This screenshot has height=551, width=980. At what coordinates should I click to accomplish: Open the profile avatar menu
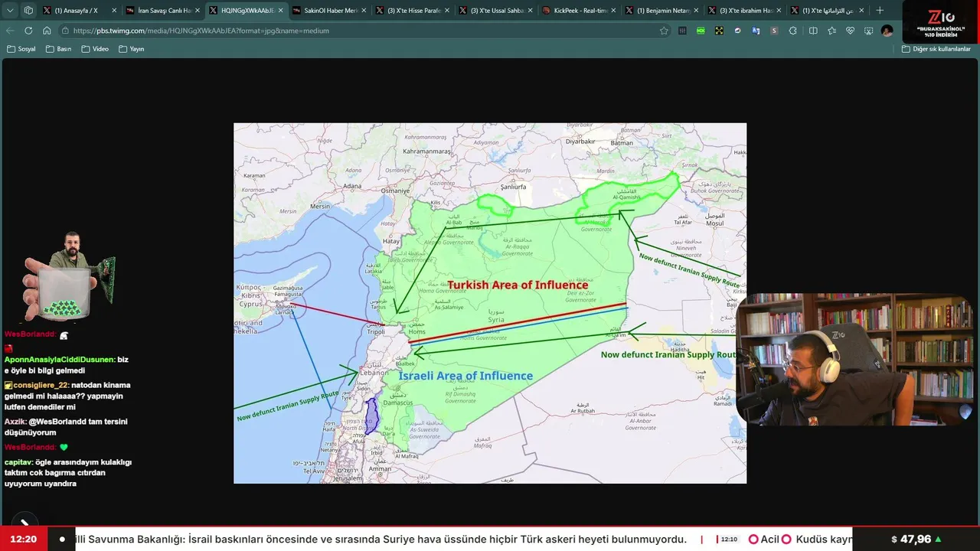pos(887,31)
